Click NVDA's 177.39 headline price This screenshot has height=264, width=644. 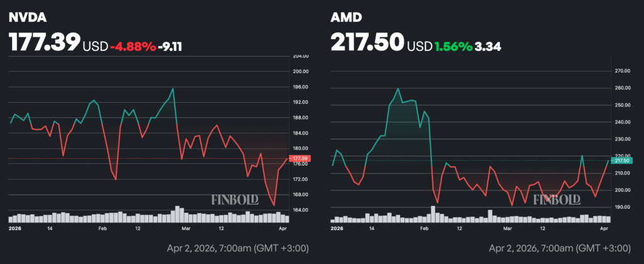pos(44,43)
